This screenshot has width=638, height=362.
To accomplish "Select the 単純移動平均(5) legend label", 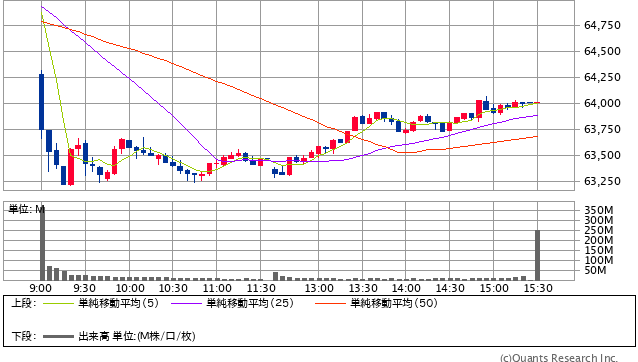I will (118, 303).
